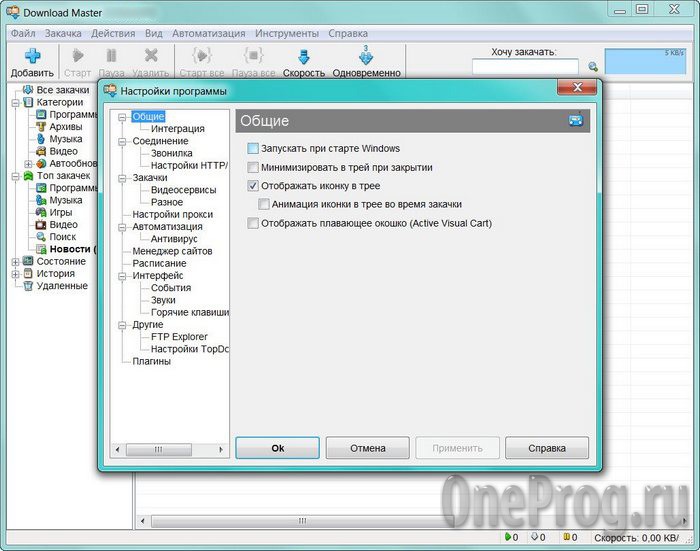The width and height of the screenshot is (700, 551).
Task: Click the search magnifier icon next to Хочу закачать
Action: pyautogui.click(x=593, y=67)
